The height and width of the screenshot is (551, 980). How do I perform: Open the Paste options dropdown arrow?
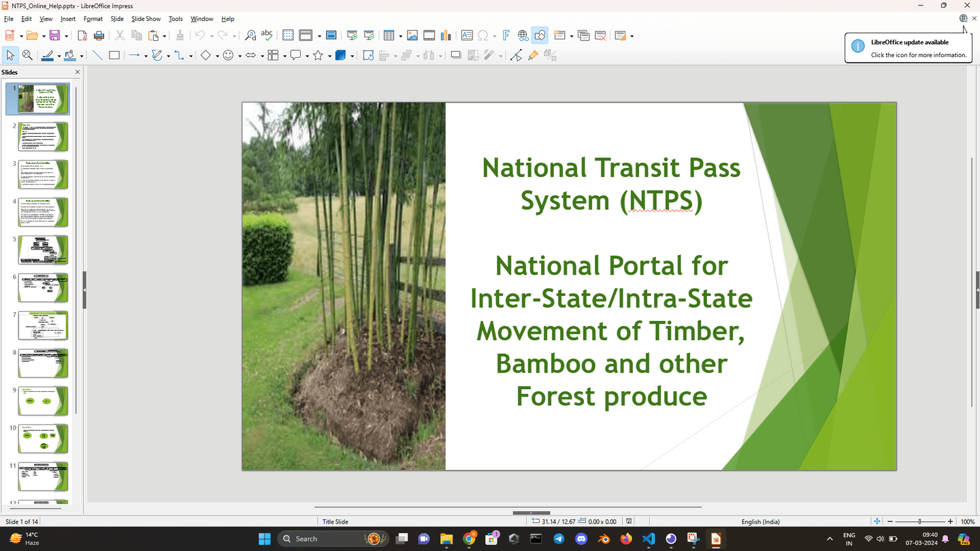[165, 36]
